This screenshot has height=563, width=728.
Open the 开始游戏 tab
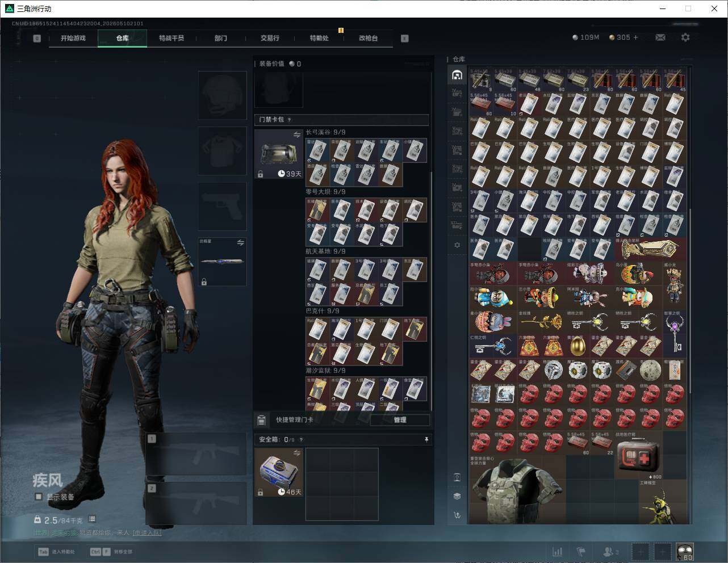(73, 38)
